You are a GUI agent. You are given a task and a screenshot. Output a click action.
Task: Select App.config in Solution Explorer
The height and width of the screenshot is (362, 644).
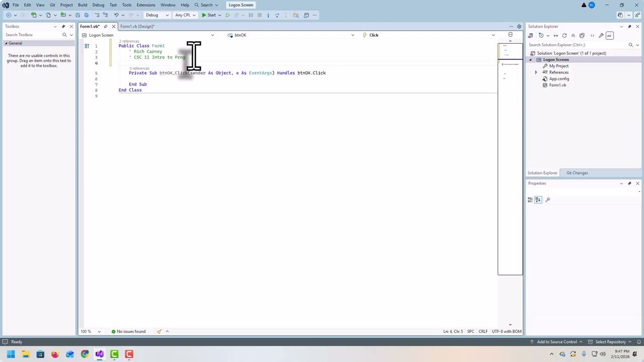(559, 79)
